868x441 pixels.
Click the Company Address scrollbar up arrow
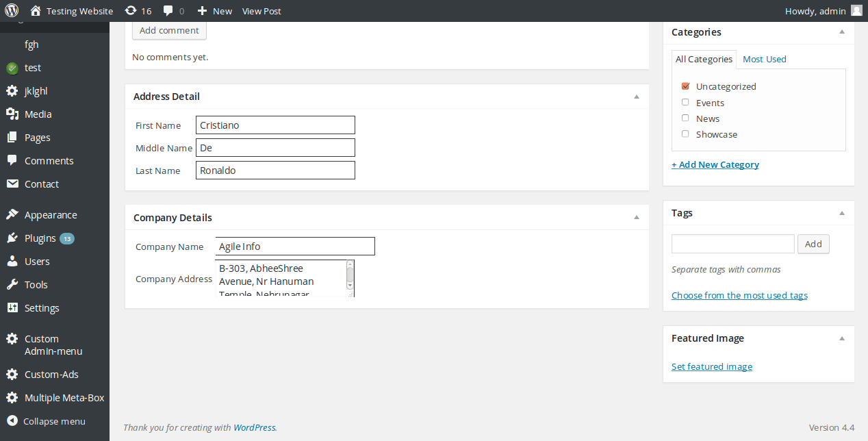coord(350,264)
